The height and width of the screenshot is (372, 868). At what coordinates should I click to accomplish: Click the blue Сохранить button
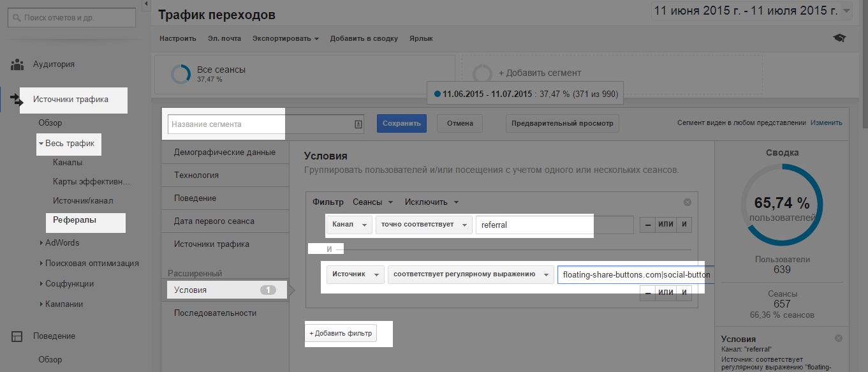pos(401,123)
